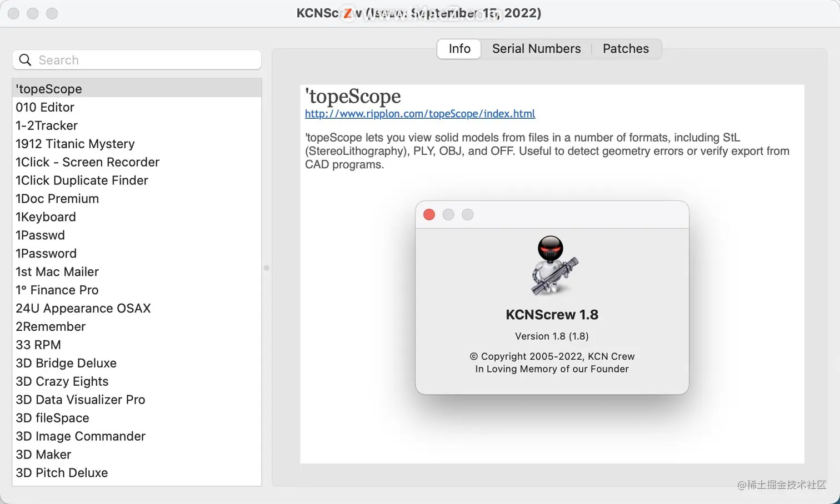Open the Serial Numbers tab
Screen dimensions: 840x504
(x=536, y=49)
